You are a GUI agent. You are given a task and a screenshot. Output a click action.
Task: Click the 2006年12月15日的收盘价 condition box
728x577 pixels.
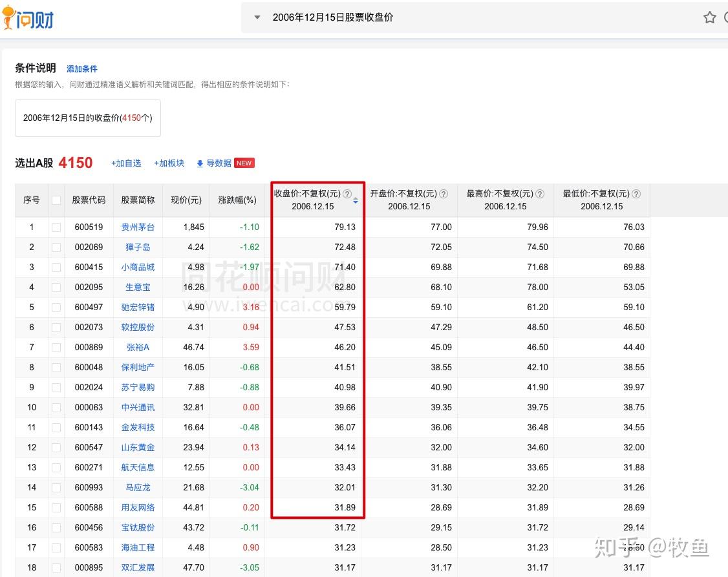88,118
